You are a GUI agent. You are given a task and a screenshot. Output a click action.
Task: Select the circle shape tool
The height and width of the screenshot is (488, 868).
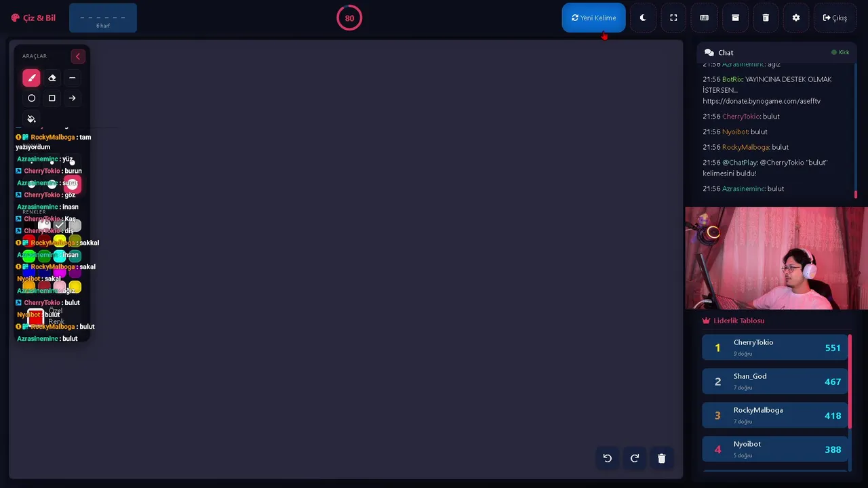pyautogui.click(x=31, y=98)
